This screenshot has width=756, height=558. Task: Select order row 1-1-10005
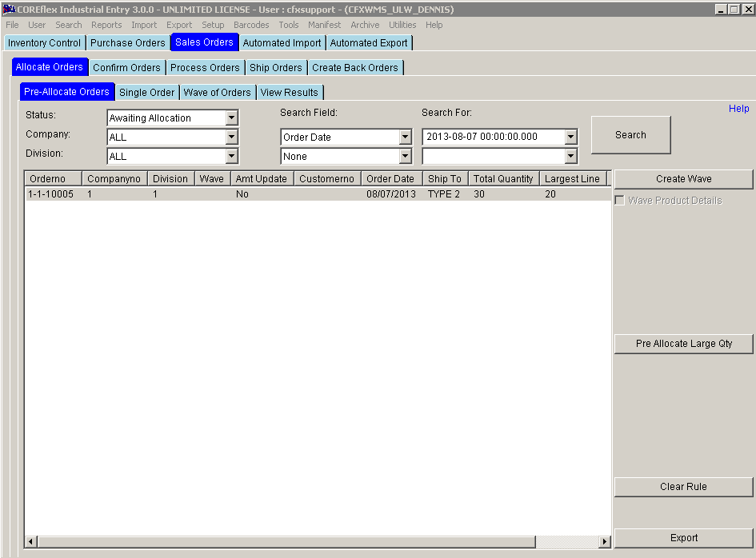(318, 194)
